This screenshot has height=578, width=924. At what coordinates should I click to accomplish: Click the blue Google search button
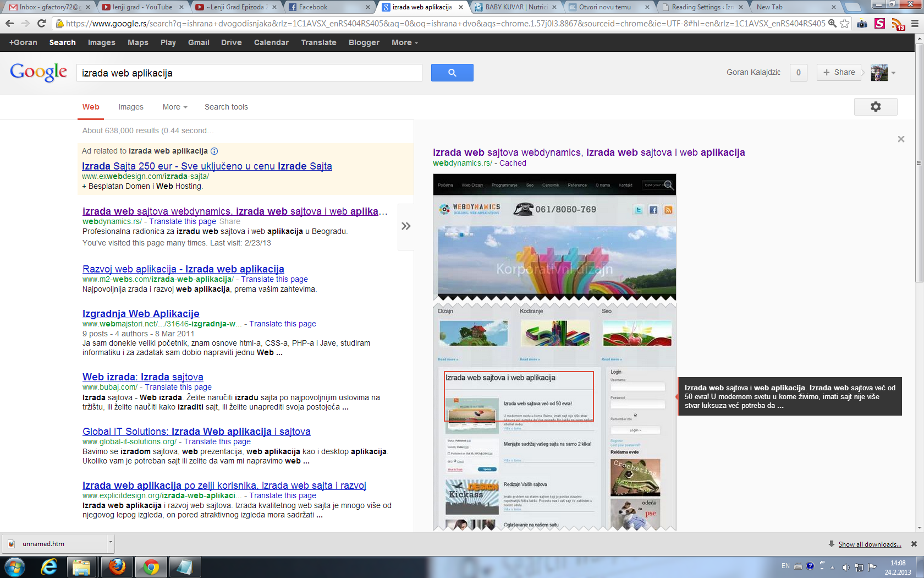click(452, 73)
